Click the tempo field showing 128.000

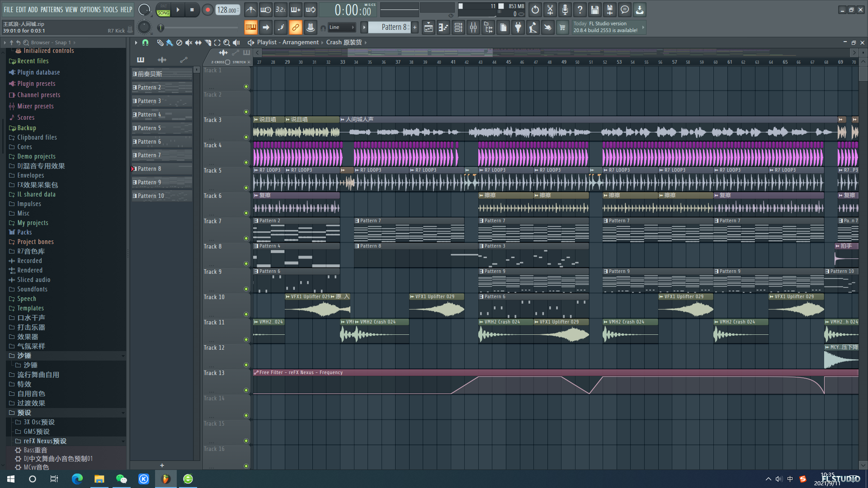(x=227, y=10)
